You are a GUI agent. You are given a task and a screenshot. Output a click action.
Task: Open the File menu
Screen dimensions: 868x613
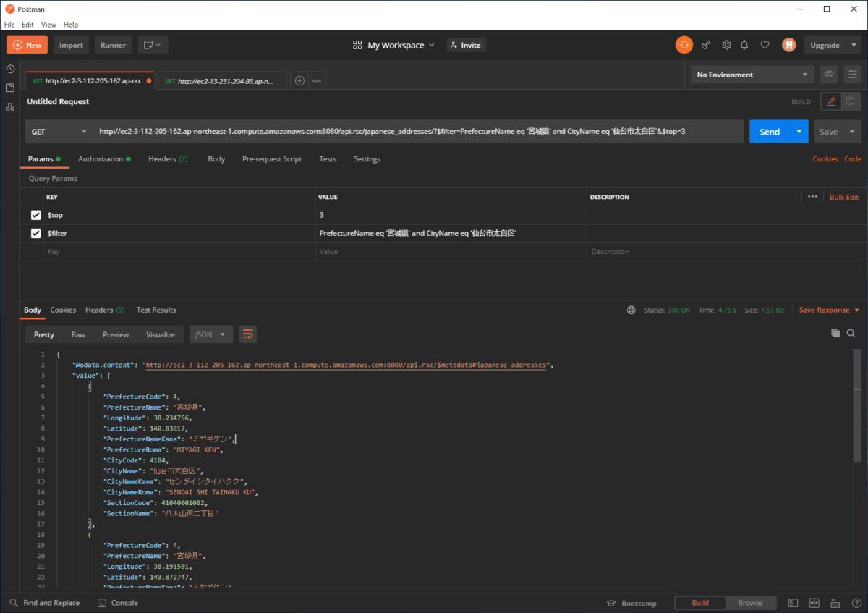pyautogui.click(x=9, y=25)
